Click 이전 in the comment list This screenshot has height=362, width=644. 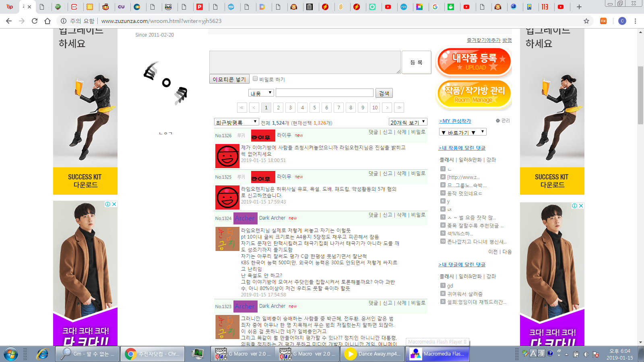click(x=493, y=252)
